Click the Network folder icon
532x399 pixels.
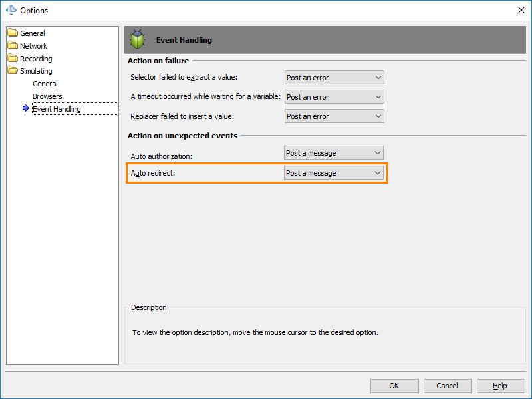[13, 45]
